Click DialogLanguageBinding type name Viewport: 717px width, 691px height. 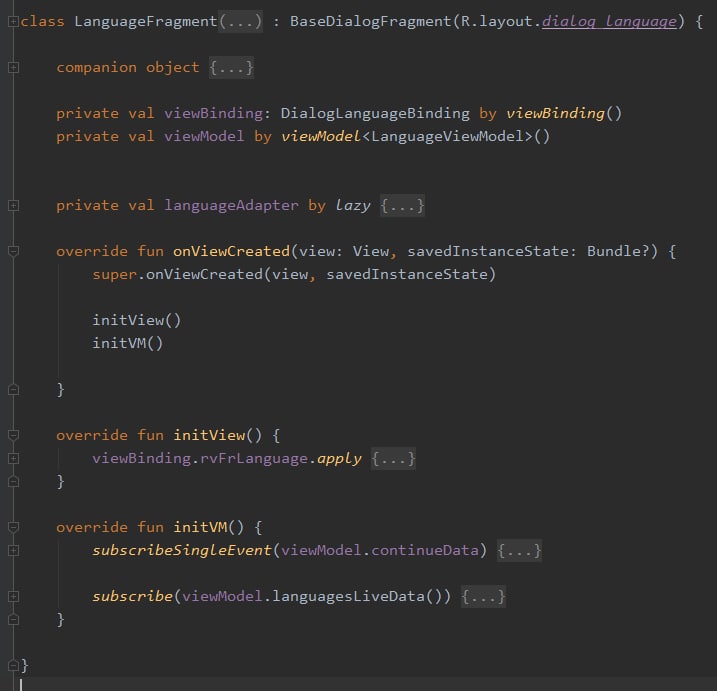point(375,113)
